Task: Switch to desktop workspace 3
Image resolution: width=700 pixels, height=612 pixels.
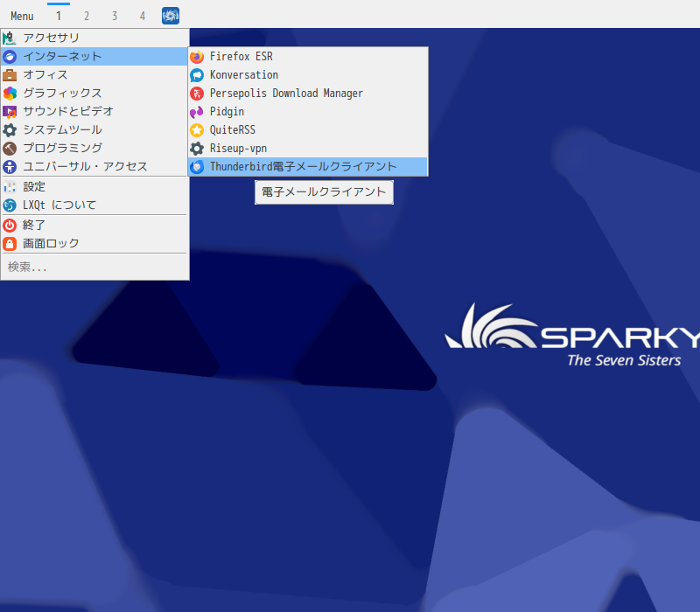Action: (115, 16)
